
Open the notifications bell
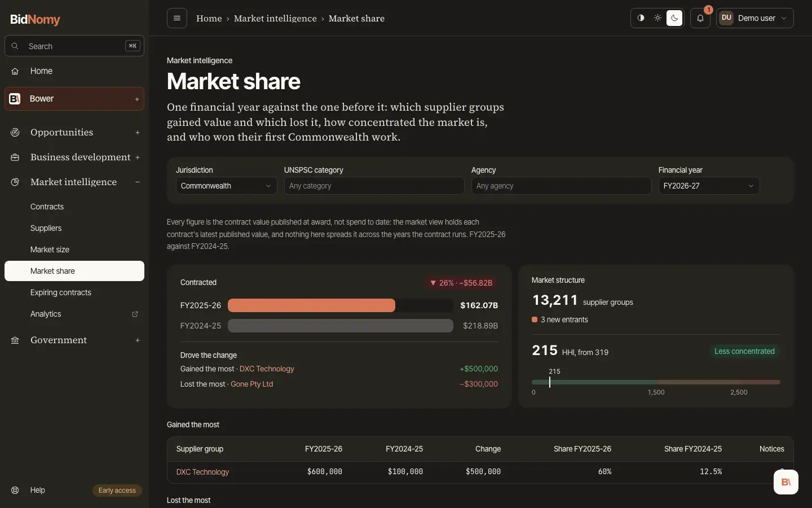click(700, 18)
